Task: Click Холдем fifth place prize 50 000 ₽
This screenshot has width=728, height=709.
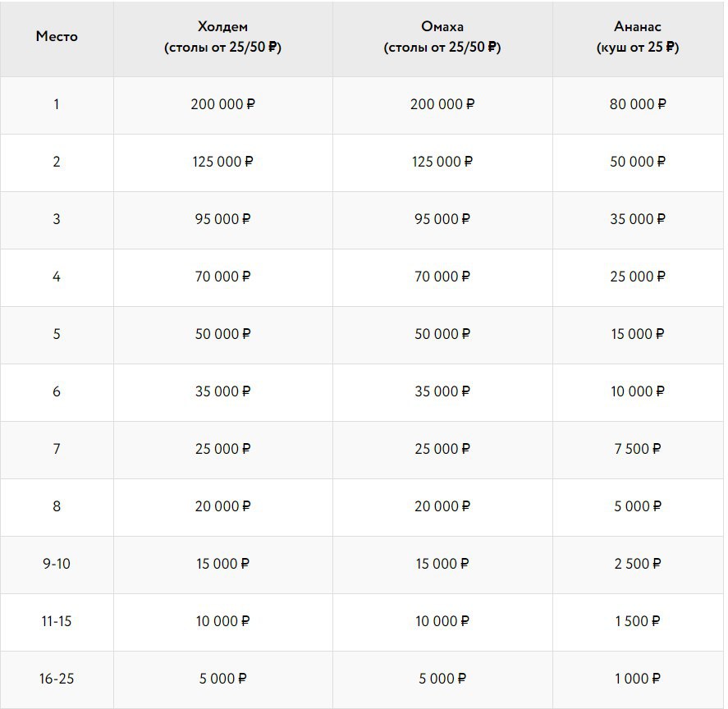Action: 222,334
